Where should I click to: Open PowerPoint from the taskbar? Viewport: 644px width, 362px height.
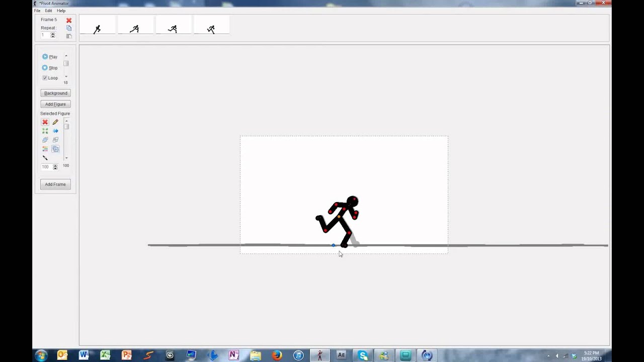127,355
